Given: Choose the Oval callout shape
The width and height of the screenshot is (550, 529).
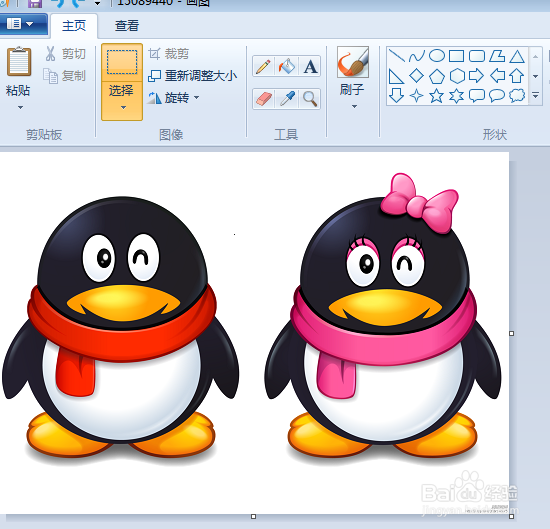Looking at the screenshot, I should tap(497, 95).
